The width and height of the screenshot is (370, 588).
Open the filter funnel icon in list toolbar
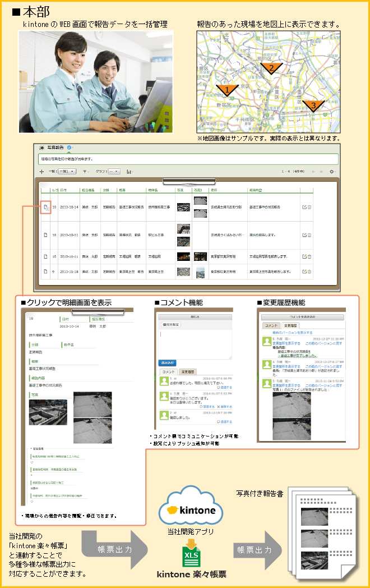point(85,171)
